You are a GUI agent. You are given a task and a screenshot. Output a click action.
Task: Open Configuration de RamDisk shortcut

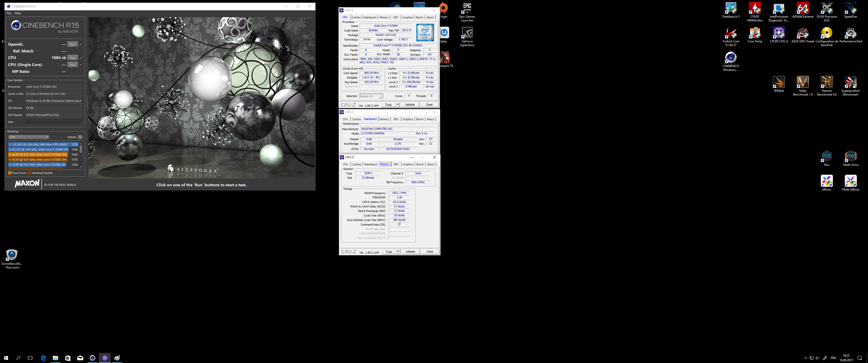(827, 36)
